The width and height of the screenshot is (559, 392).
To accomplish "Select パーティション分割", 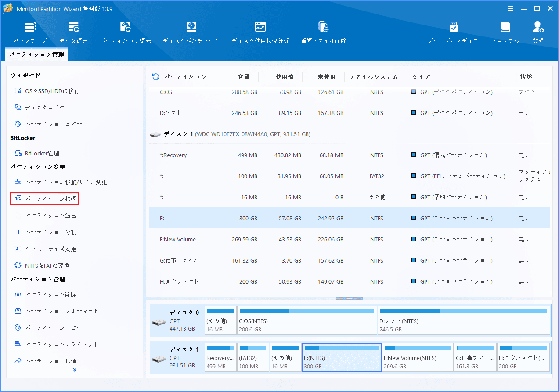I will click(x=46, y=232).
